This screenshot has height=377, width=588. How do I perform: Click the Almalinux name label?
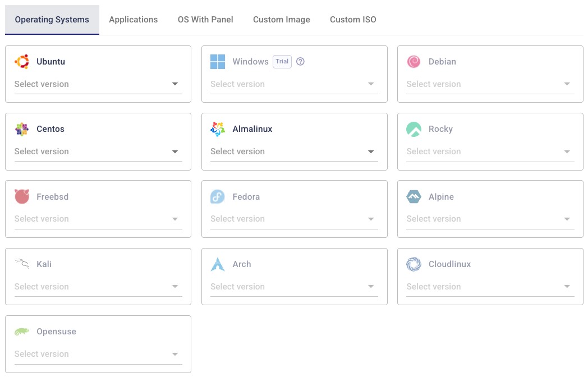pyautogui.click(x=252, y=129)
